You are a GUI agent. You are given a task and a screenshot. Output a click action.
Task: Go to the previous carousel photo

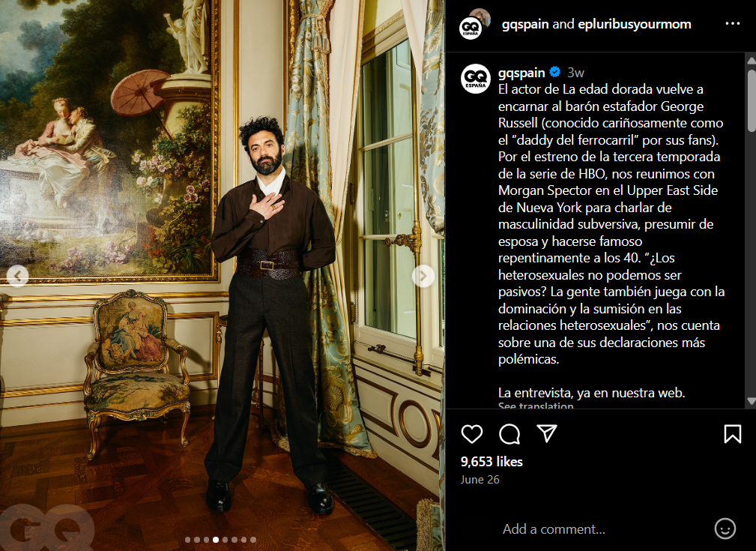click(x=17, y=276)
